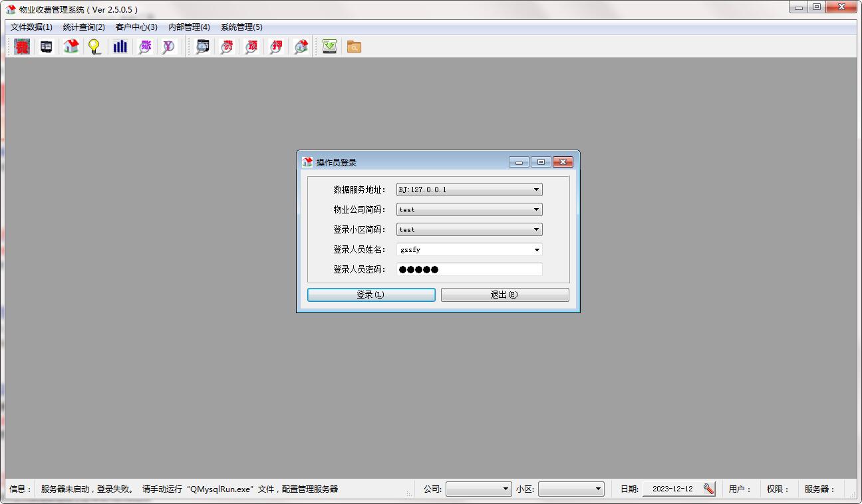This screenshot has width=862, height=504.
Task: Click the light bulb toolbar icon
Action: (x=94, y=47)
